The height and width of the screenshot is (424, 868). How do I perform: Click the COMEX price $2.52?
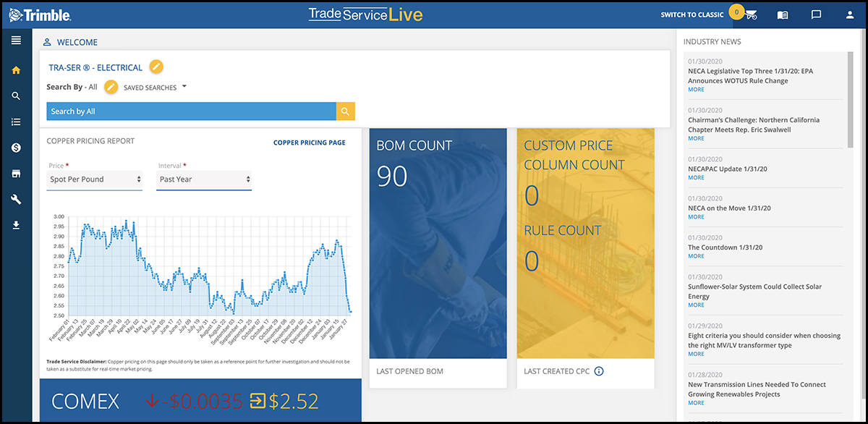tap(294, 402)
